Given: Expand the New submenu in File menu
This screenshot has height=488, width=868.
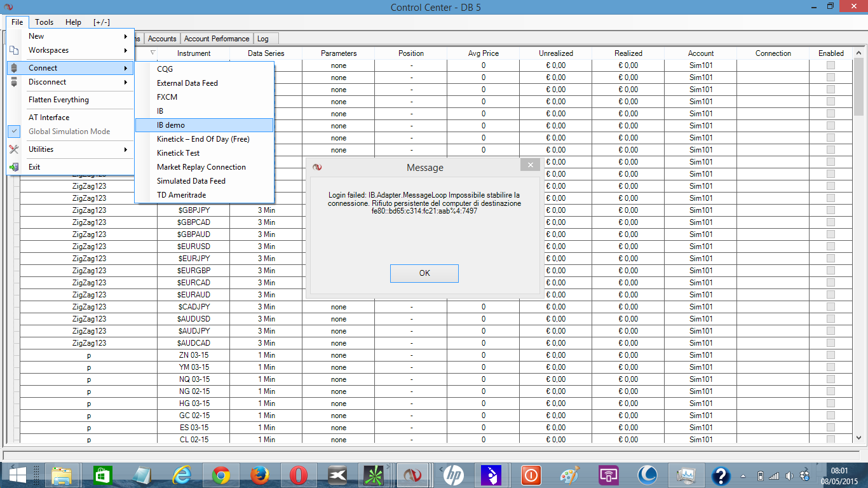Looking at the screenshot, I should point(70,36).
